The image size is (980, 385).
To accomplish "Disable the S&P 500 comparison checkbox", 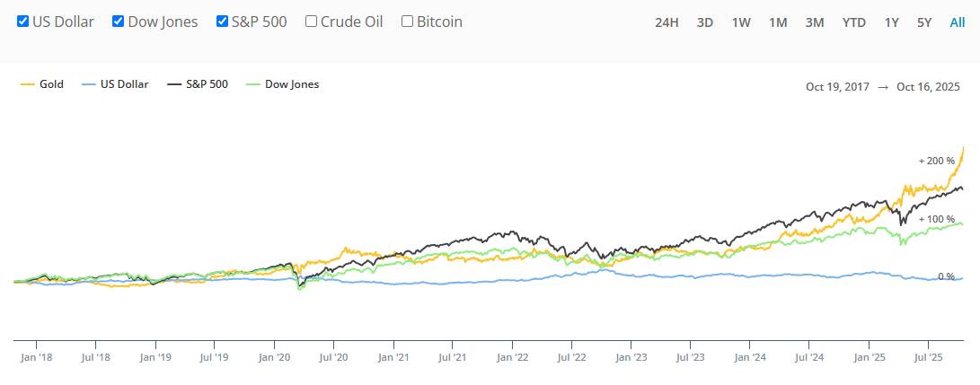I will tap(223, 22).
